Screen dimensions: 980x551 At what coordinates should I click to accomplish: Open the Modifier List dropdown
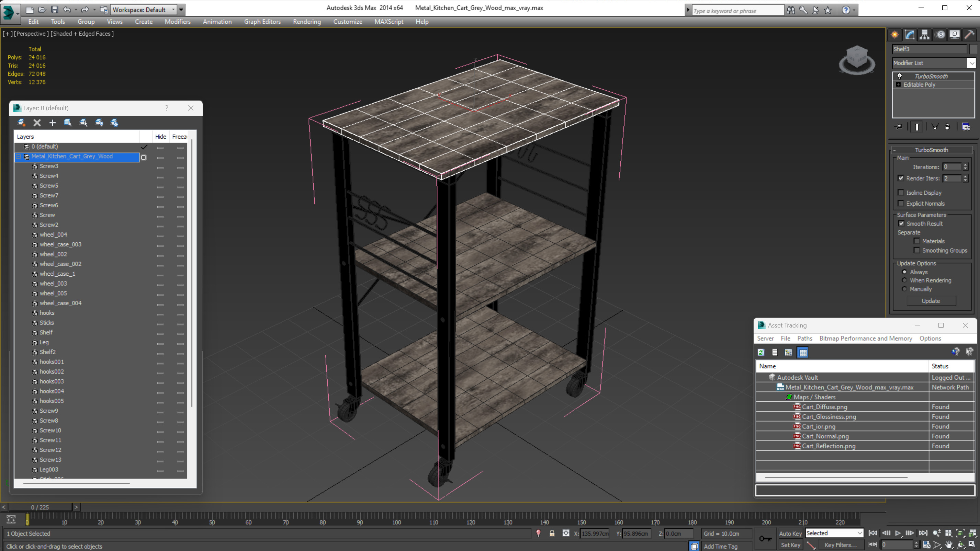point(971,63)
